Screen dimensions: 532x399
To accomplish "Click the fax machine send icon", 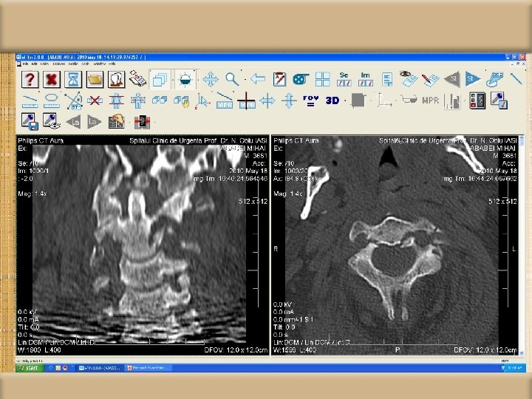I will pyautogui.click(x=137, y=79).
